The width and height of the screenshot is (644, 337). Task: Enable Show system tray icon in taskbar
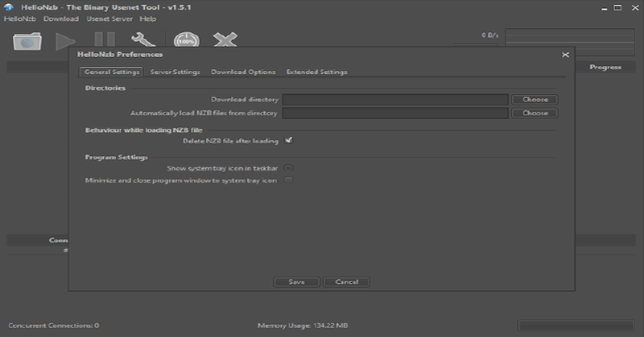tap(288, 168)
